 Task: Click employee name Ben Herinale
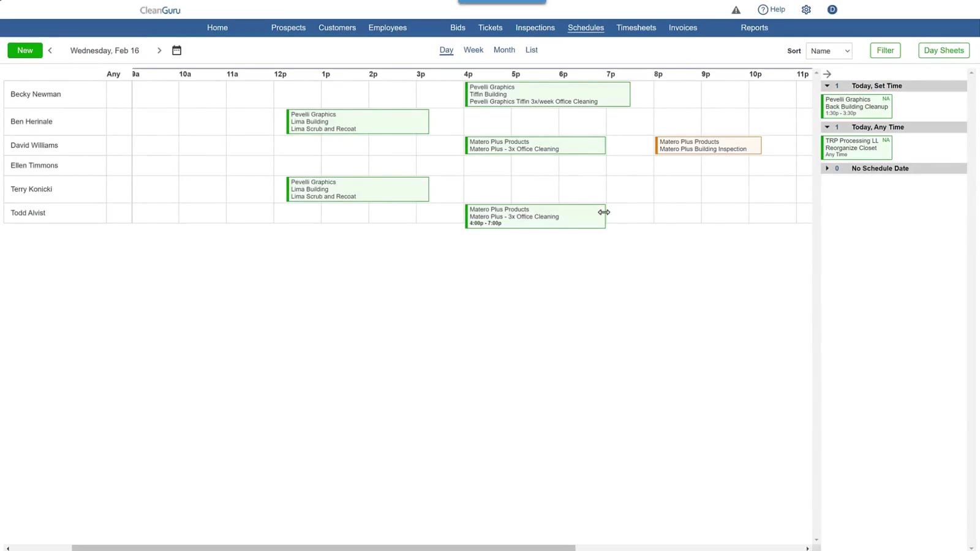pos(31,122)
